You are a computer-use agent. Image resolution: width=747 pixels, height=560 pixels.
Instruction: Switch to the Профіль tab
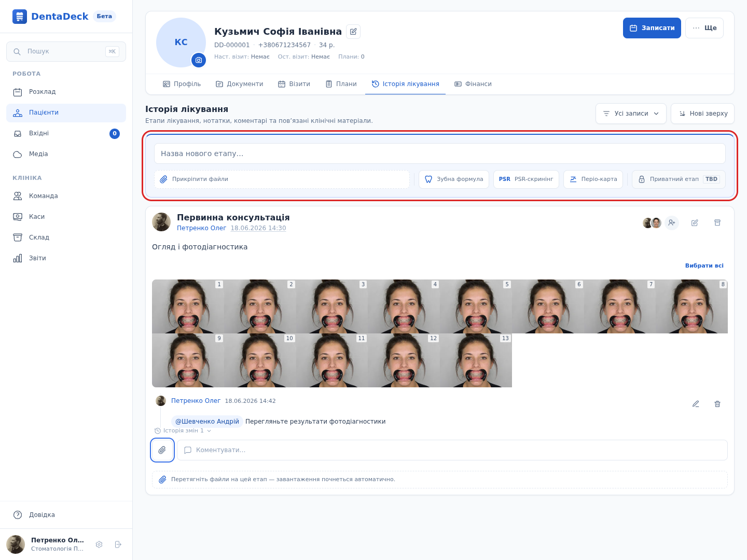182,84
